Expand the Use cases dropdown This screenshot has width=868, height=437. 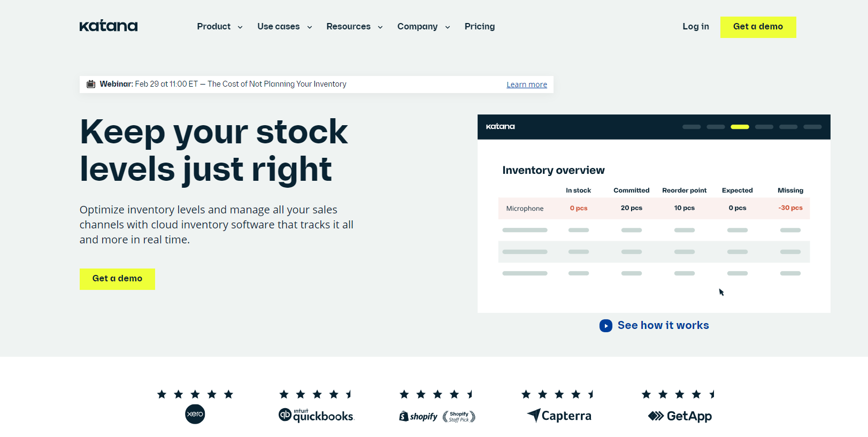[x=285, y=27]
